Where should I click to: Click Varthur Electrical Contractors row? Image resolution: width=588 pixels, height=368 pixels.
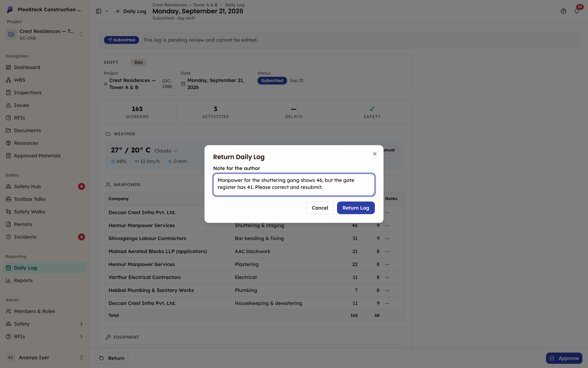click(x=255, y=277)
